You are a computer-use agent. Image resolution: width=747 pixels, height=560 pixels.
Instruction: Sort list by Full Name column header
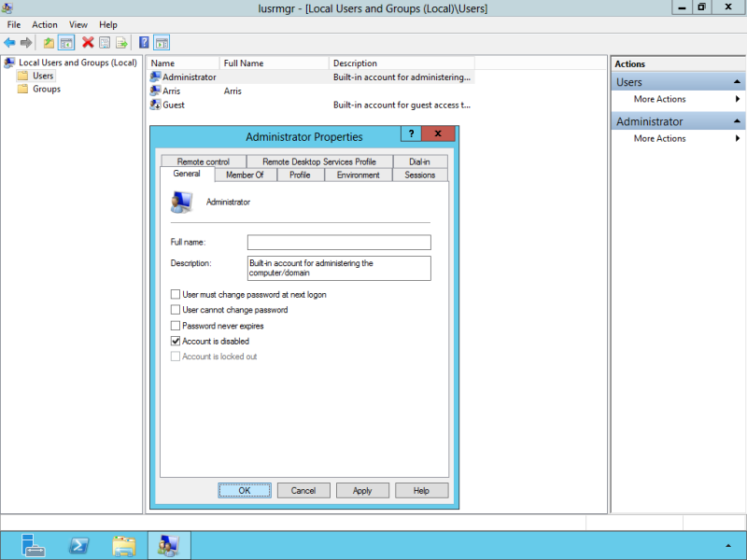click(x=275, y=63)
